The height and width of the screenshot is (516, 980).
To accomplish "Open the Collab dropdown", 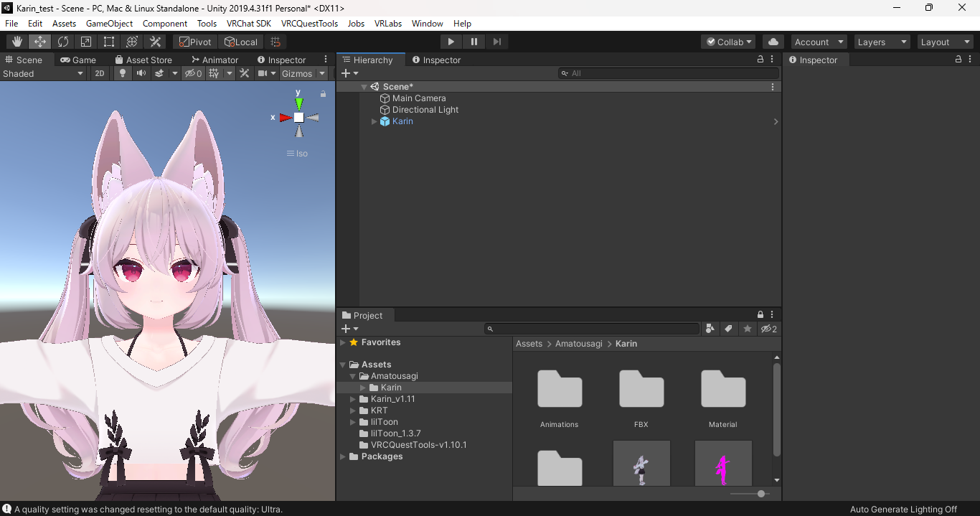I will (x=728, y=42).
